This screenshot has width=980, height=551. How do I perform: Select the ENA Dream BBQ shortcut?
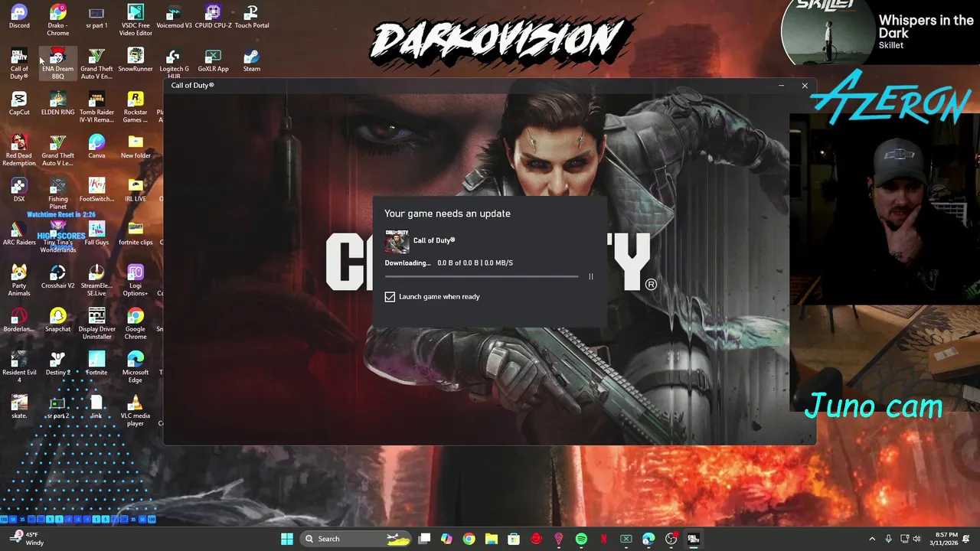[57, 64]
